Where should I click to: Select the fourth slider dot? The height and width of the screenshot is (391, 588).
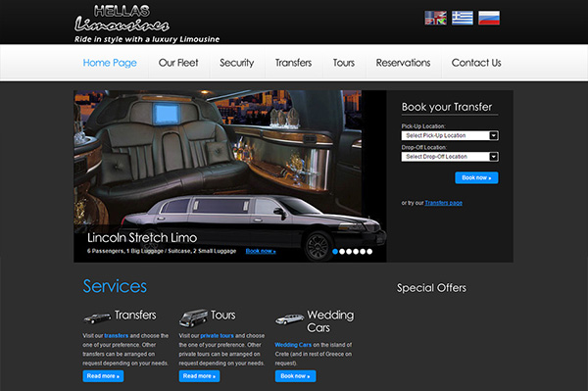click(x=356, y=252)
